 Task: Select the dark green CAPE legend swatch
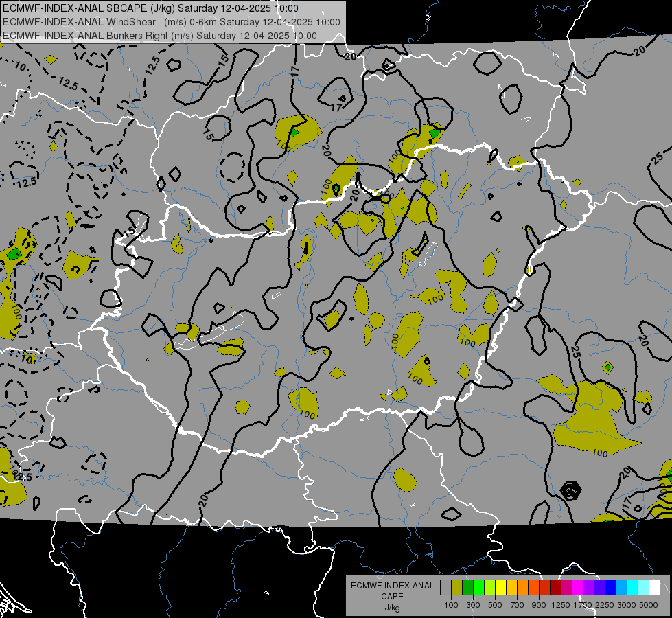(467, 588)
